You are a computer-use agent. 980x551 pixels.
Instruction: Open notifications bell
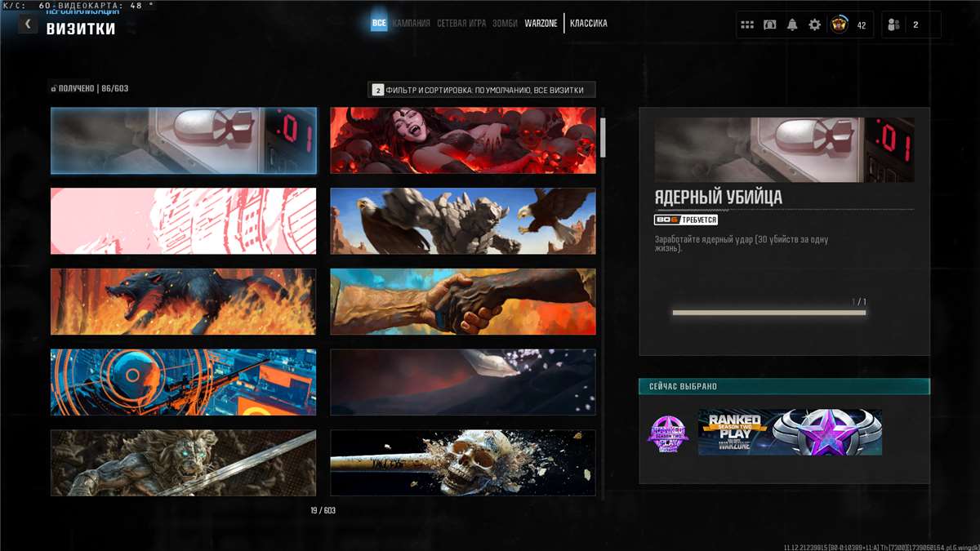click(x=792, y=25)
